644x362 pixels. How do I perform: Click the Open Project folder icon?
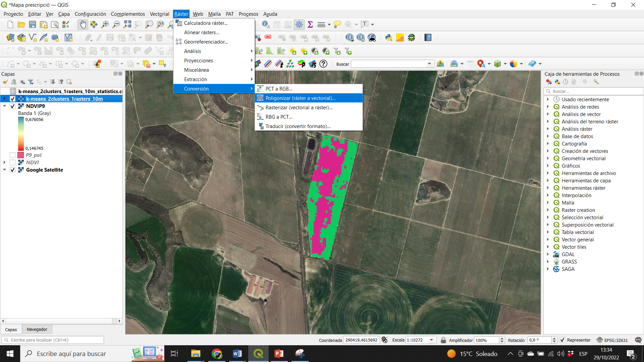pos(21,24)
